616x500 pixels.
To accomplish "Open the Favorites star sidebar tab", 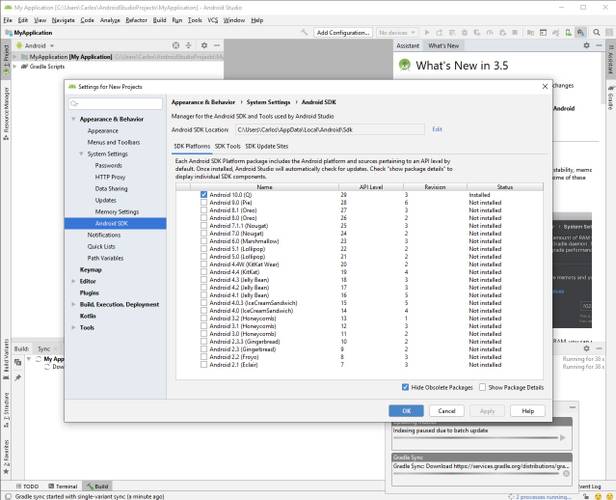I will 6,457.
